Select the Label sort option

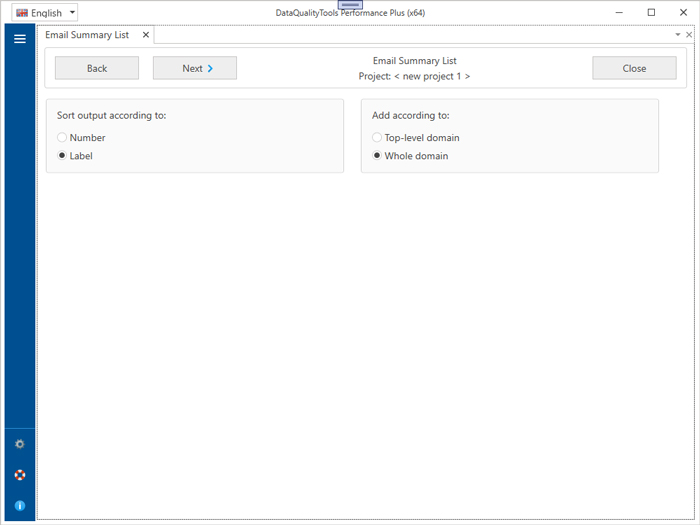tap(62, 156)
